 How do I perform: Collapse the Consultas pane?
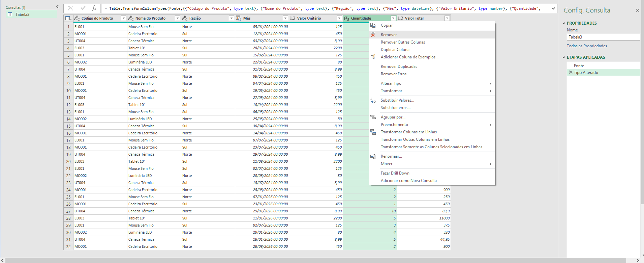57,7
